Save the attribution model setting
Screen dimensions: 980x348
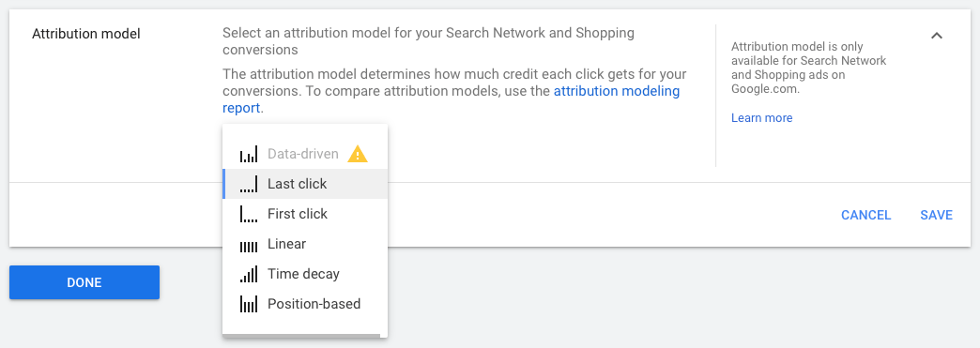pos(936,215)
